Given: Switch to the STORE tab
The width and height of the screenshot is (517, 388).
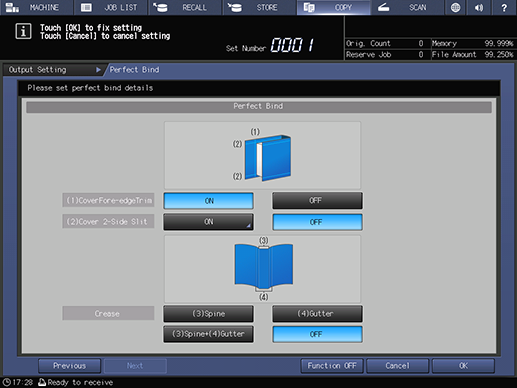Looking at the screenshot, I should (259, 7).
